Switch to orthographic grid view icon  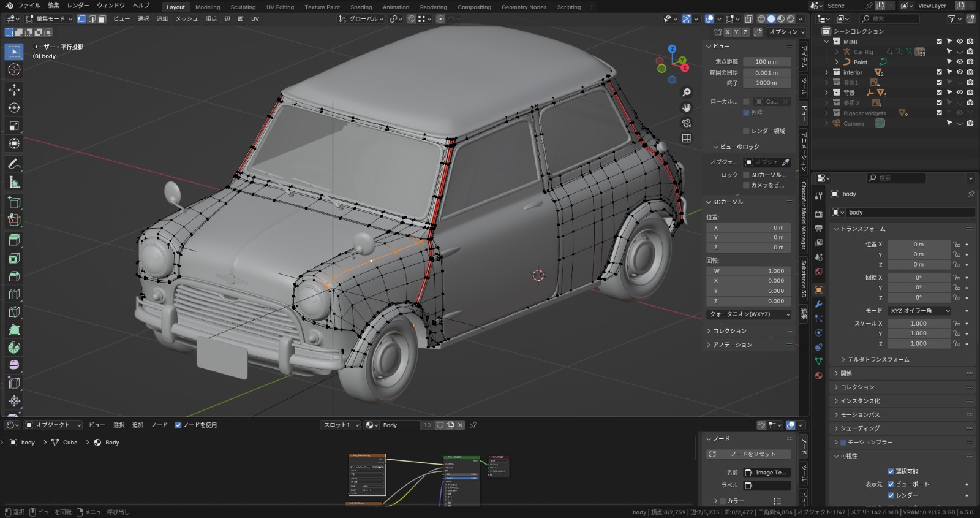coord(687,139)
